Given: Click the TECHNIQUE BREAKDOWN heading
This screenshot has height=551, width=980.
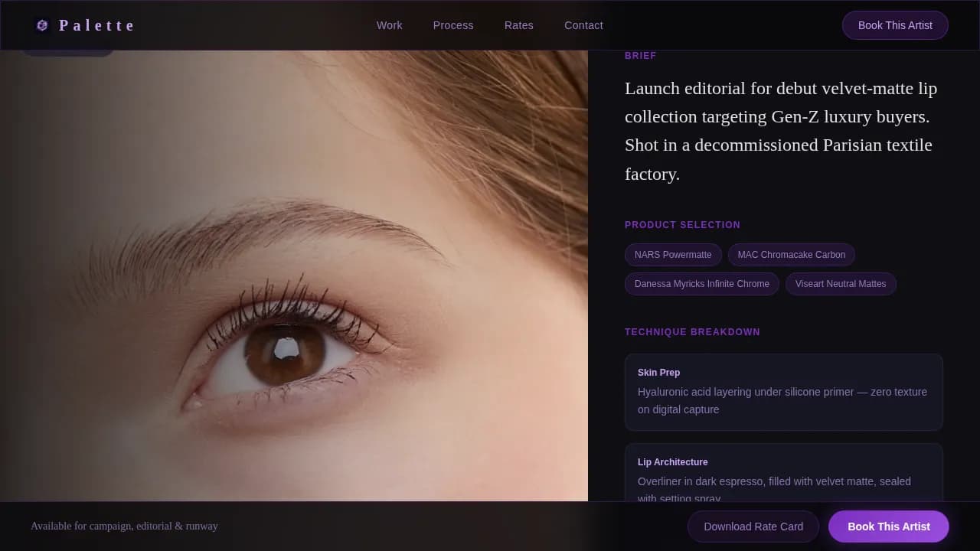Looking at the screenshot, I should tap(692, 331).
